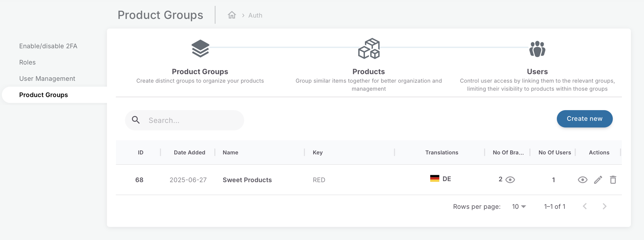Click Rows per page label
Screen dimensions: 644x240
point(477,206)
